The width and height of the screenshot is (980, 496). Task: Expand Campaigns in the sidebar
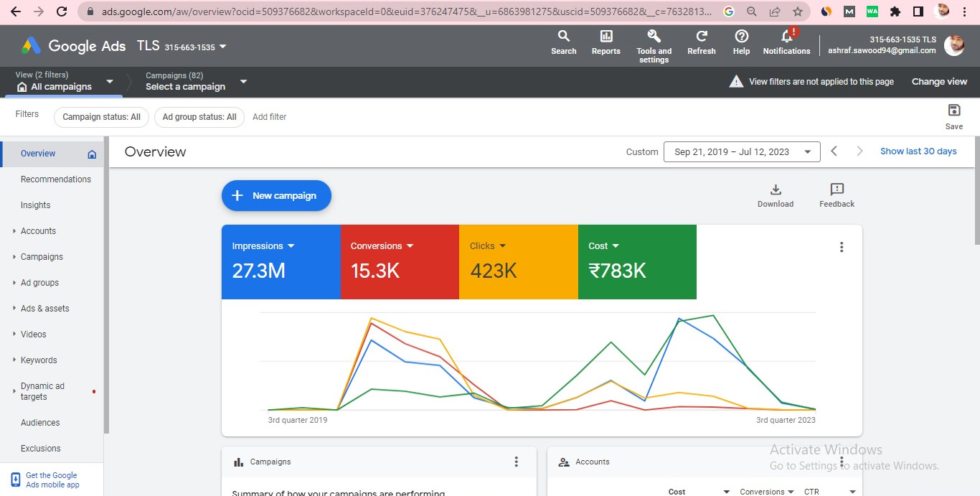tap(42, 257)
